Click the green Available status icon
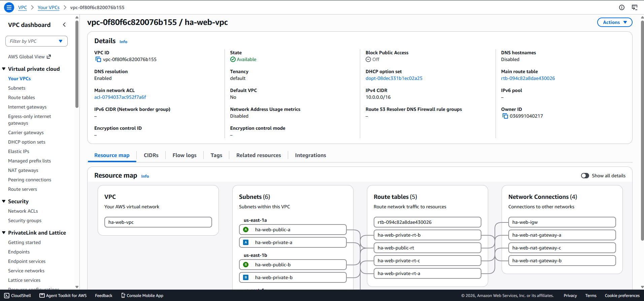The height and width of the screenshot is (301, 644). 233,59
